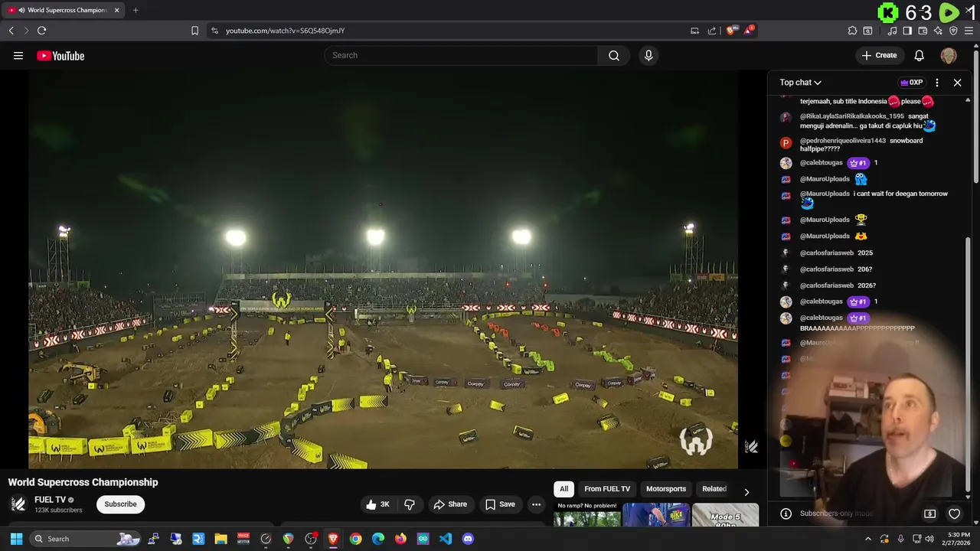The image size is (980, 551).
Task: Open new browser tab plus button
Action: 136,10
